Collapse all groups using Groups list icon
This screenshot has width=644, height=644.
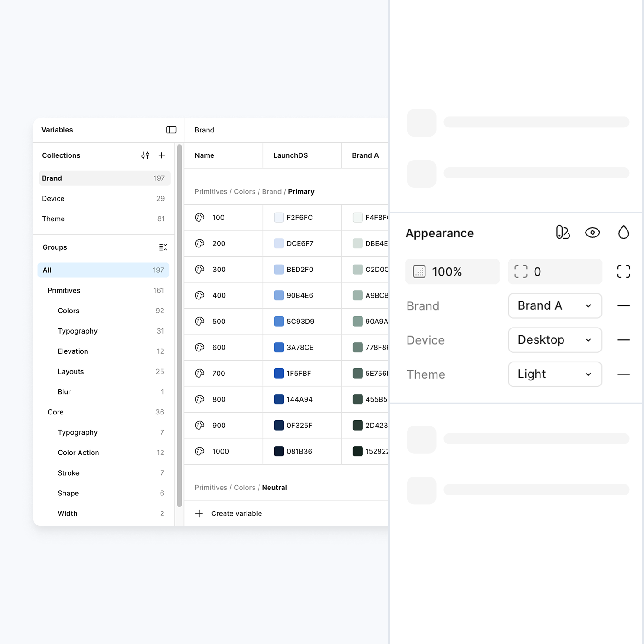163,247
